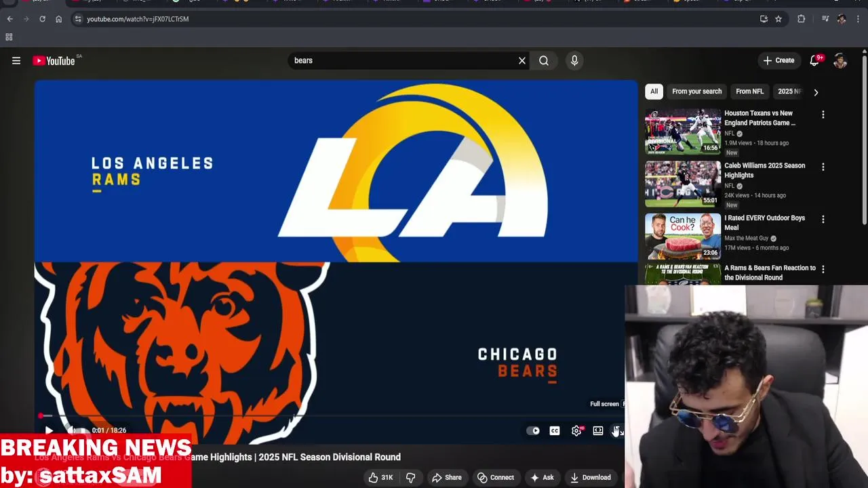This screenshot has width=868, height=488.
Task: Open I Rated EVERY Outdoor Boys Meal thumbnail
Action: pyautogui.click(x=683, y=236)
